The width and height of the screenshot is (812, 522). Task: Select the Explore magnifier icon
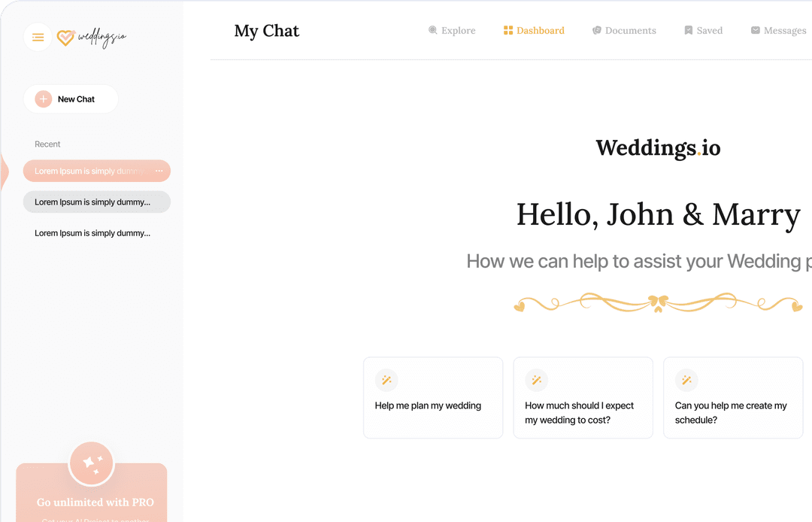[x=432, y=30]
